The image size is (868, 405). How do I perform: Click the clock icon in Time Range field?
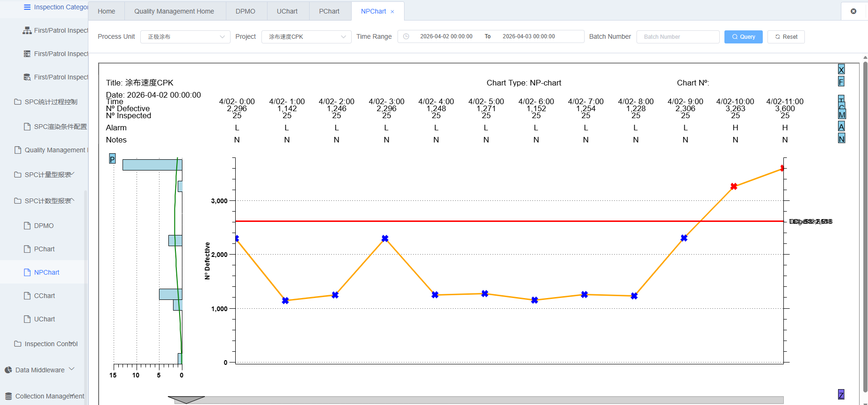(x=406, y=36)
